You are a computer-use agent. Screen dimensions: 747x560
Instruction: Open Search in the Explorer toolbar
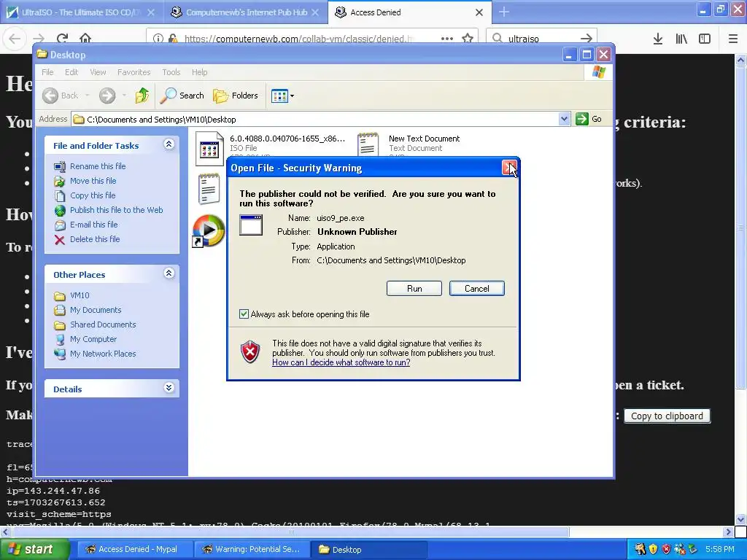(x=182, y=96)
